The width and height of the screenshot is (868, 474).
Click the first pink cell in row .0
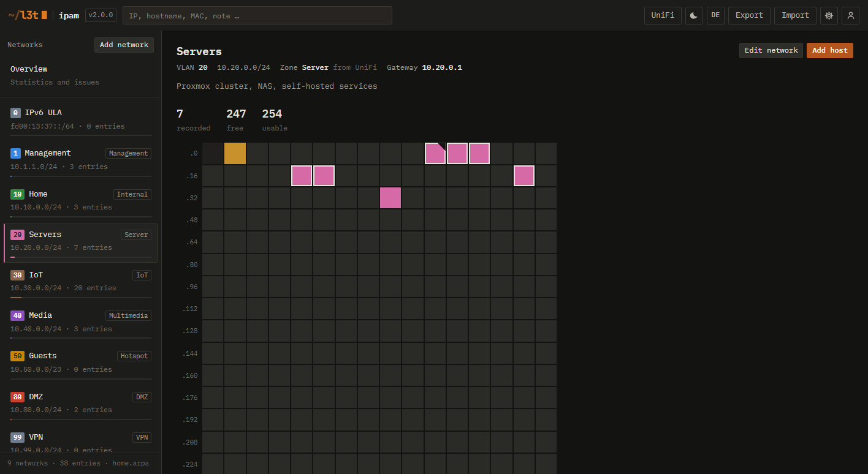435,154
